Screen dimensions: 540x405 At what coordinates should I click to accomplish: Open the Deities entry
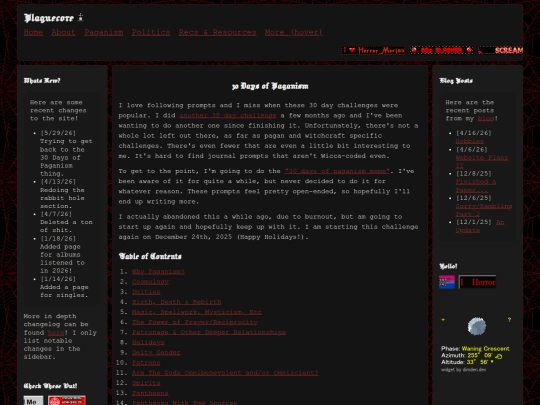click(146, 292)
